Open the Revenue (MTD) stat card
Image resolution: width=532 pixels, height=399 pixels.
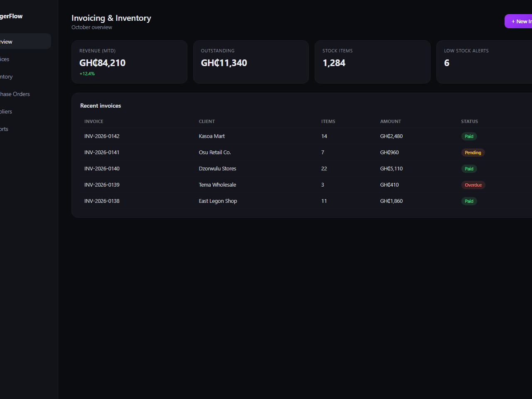coord(129,62)
